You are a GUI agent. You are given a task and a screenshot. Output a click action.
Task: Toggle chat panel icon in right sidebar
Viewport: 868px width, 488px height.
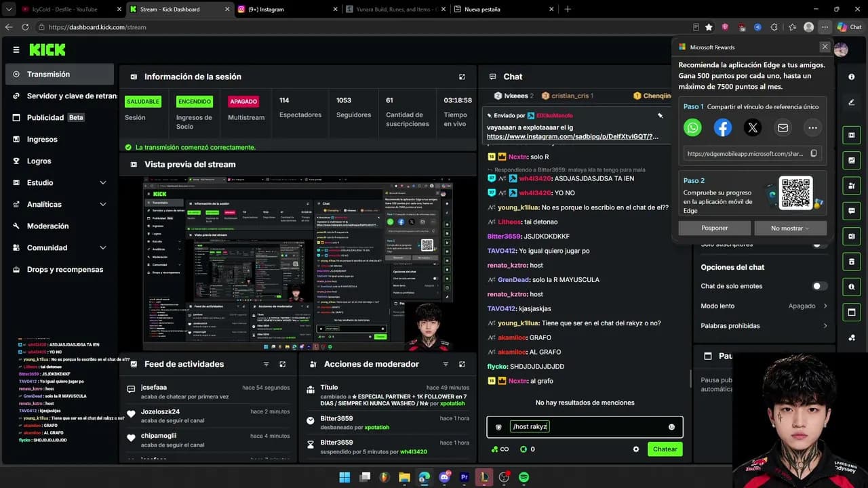852,211
